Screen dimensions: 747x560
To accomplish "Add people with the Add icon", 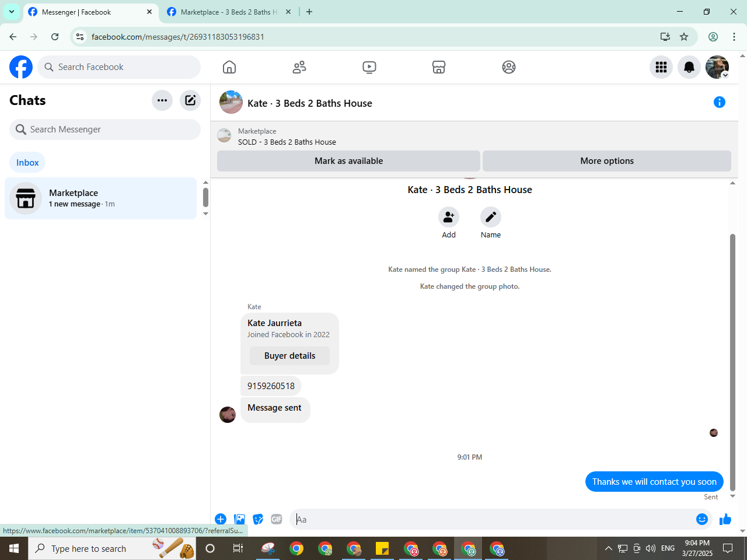I will (x=449, y=217).
